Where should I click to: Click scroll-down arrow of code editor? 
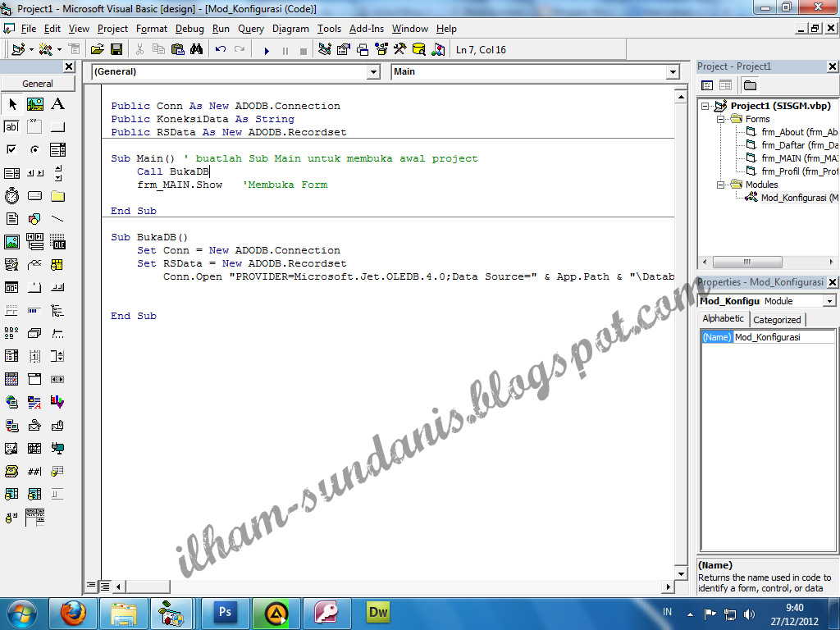(x=681, y=573)
